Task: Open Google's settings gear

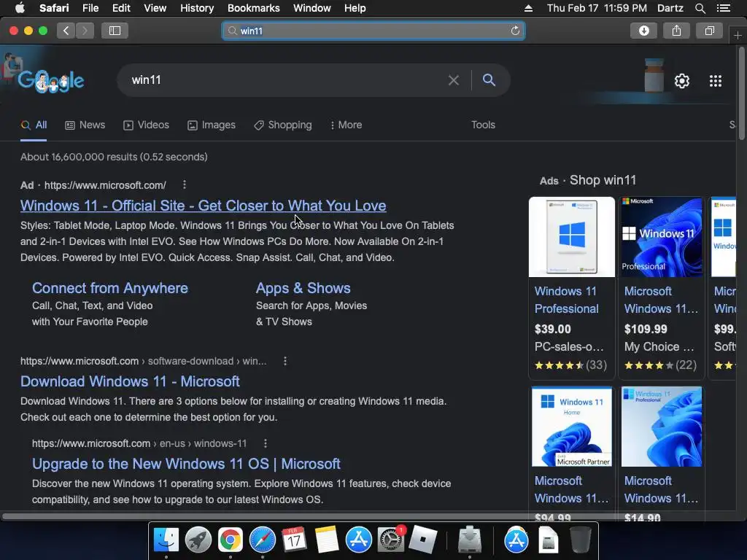Action: tap(682, 81)
